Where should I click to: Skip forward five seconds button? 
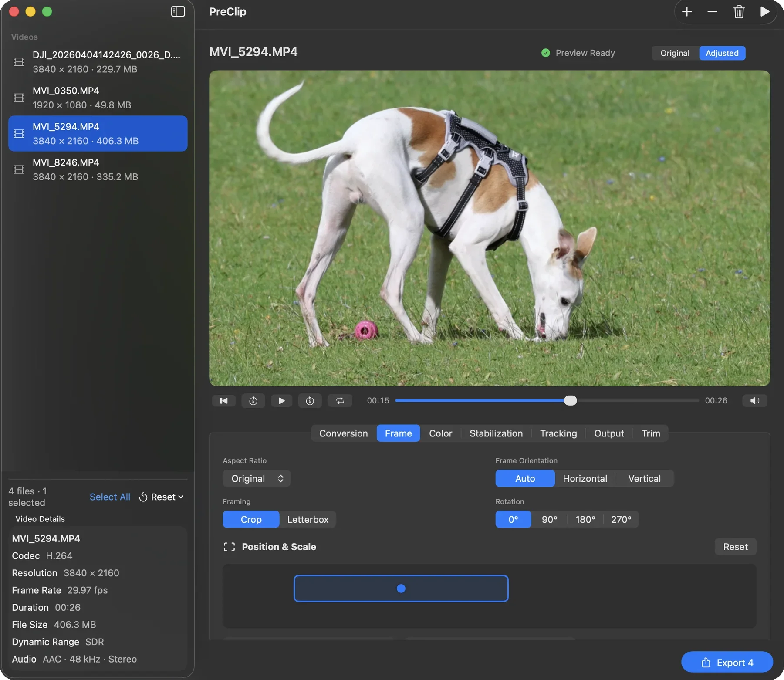point(310,400)
